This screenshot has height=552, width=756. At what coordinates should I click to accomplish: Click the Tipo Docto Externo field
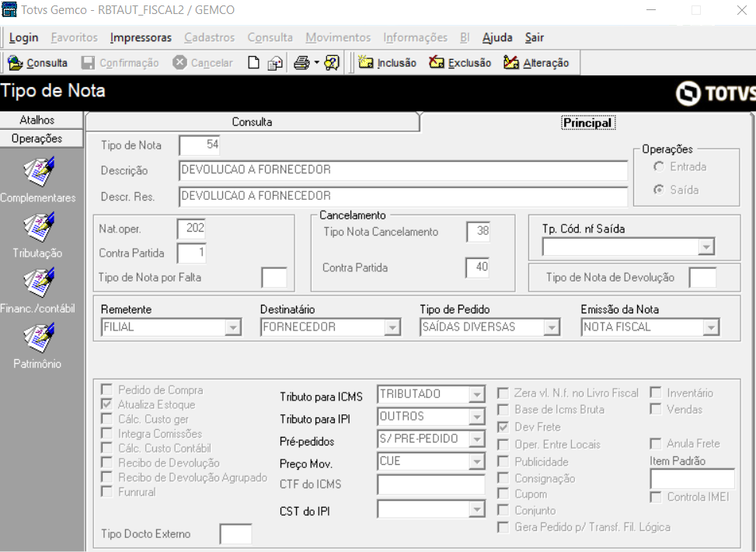point(235,533)
